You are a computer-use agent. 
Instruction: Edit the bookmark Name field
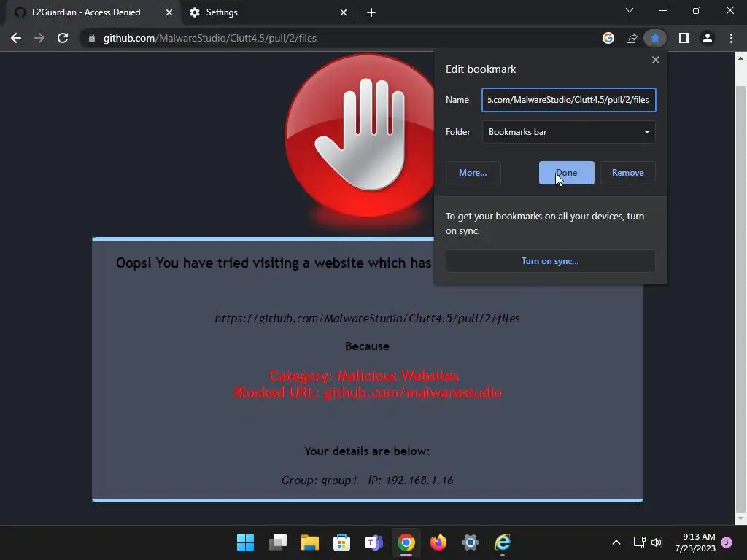(x=569, y=100)
